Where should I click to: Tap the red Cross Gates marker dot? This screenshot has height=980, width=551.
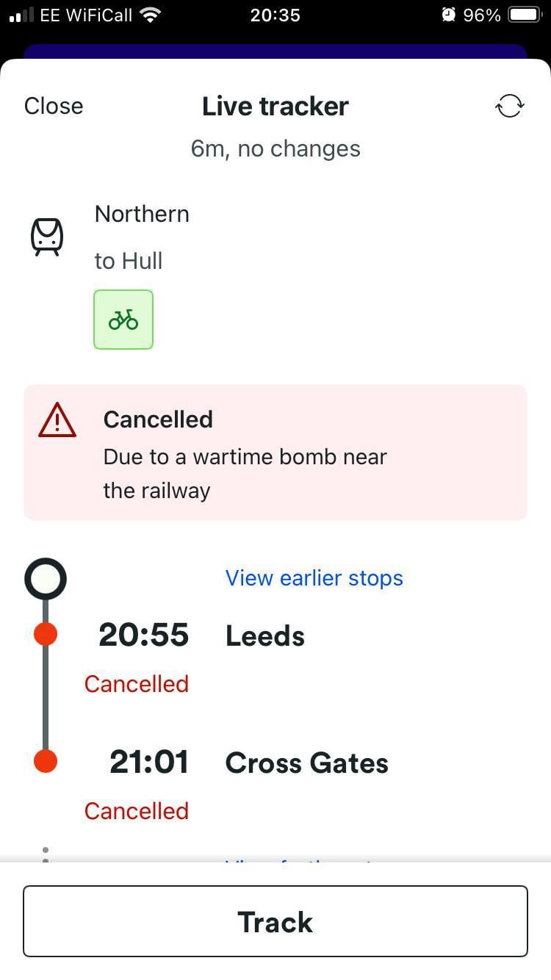pos(46,762)
